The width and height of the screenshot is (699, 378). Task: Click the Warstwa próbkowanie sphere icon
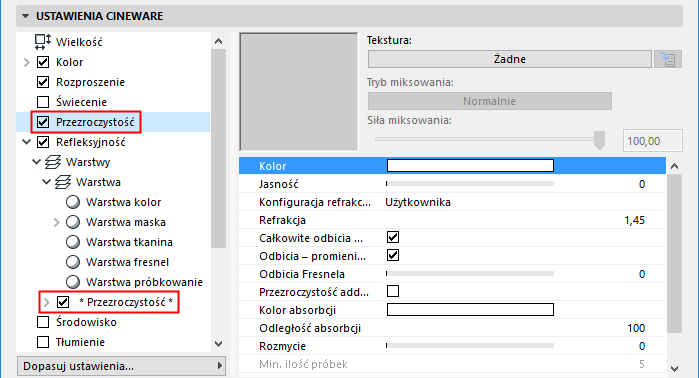[73, 282]
